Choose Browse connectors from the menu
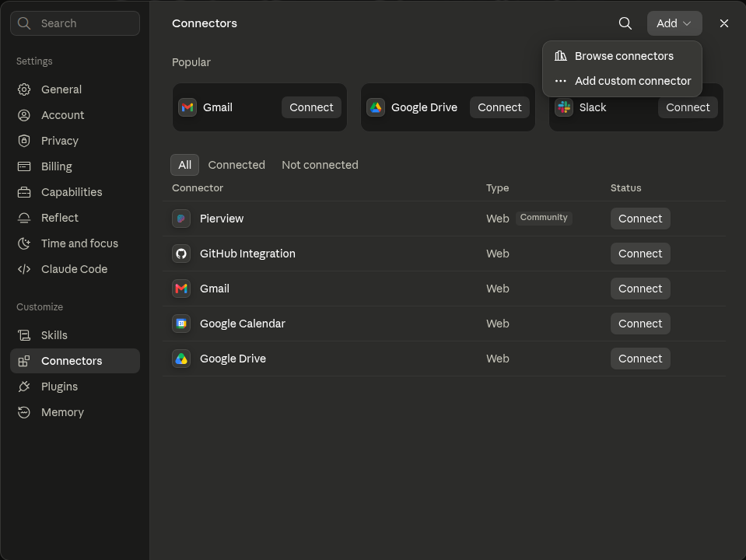 622,56
